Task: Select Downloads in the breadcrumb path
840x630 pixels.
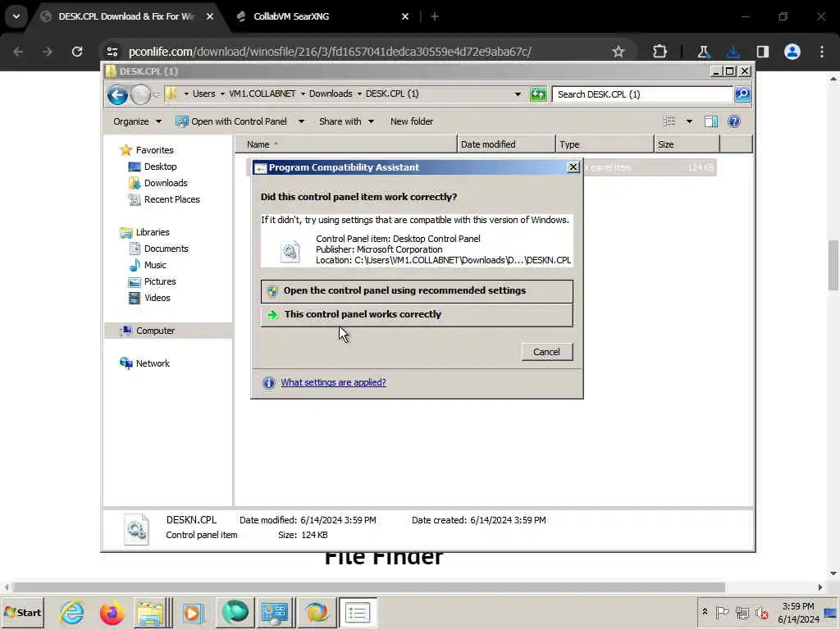Action: [x=331, y=94]
